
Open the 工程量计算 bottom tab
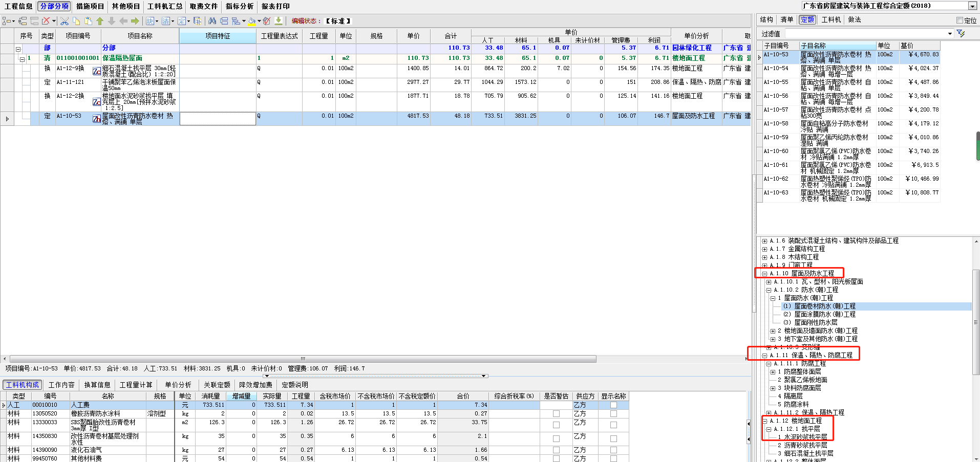coord(136,385)
